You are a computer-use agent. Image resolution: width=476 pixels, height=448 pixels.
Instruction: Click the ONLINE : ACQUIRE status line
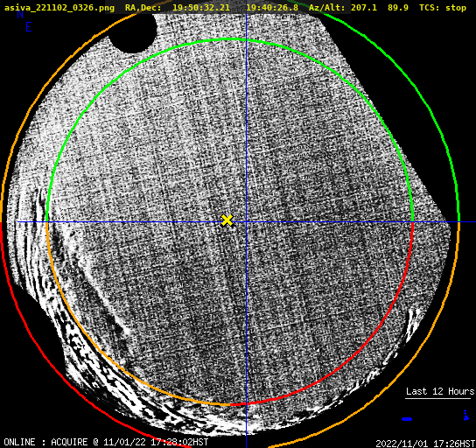coord(106,442)
